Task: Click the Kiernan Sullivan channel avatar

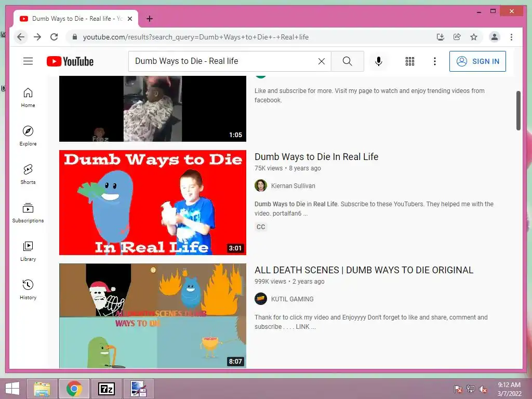Action: pos(261,185)
